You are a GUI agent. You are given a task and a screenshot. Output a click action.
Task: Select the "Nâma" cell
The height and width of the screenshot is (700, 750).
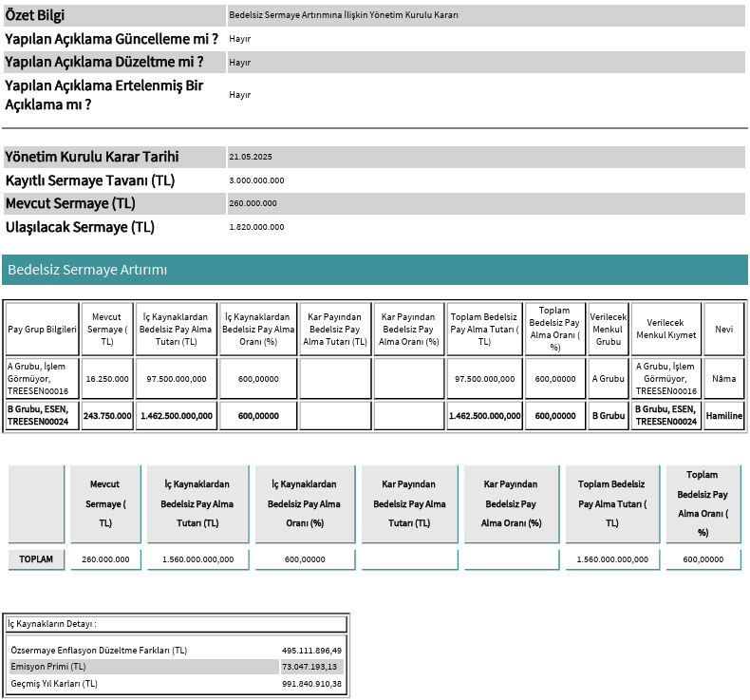(723, 379)
